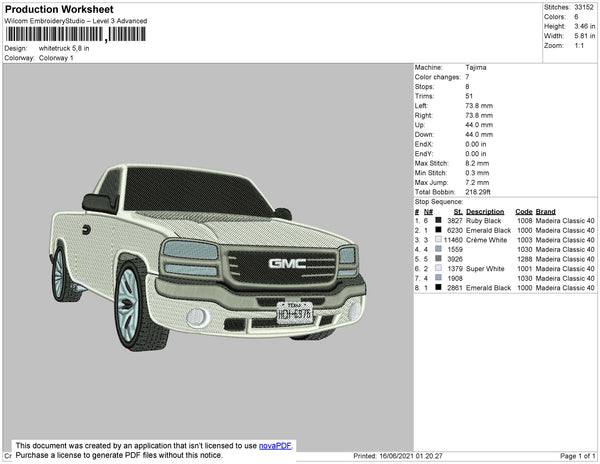Click the 'Stop Sequence:' label
Image resolution: width=600 pixels, height=464 pixels.
click(439, 202)
